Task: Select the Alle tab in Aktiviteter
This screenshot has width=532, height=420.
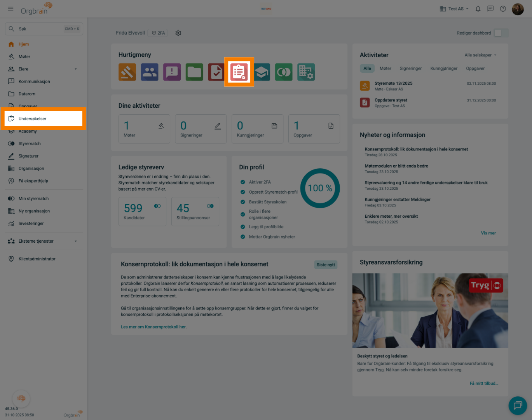Action: (x=367, y=68)
